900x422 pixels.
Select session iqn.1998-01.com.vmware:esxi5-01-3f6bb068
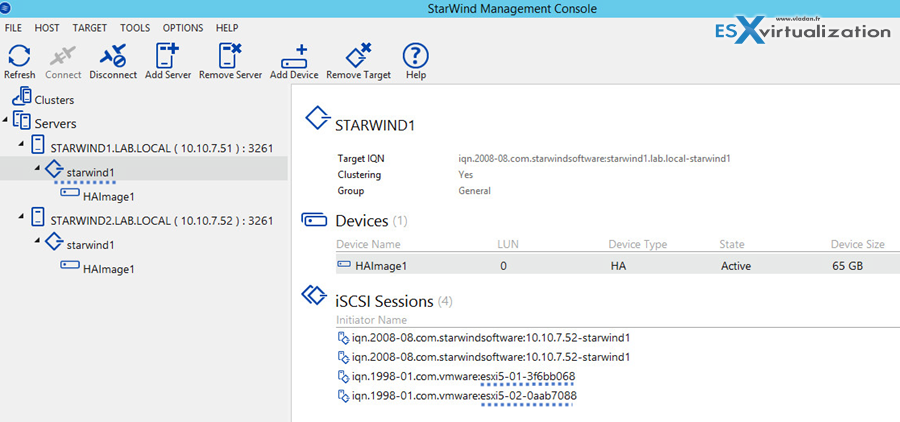(463, 376)
